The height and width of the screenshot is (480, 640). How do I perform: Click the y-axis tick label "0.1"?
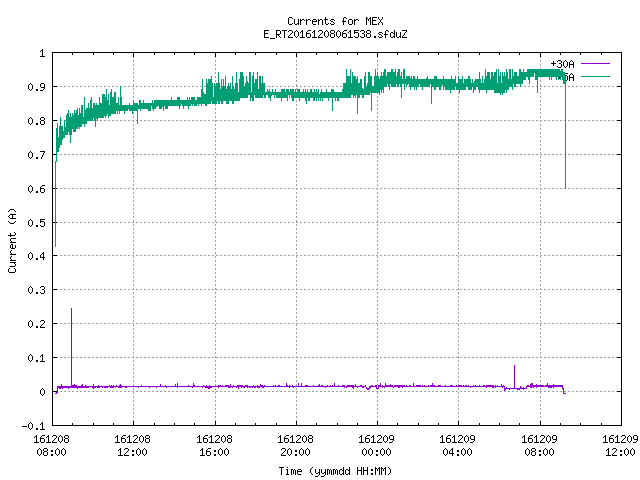coord(36,358)
